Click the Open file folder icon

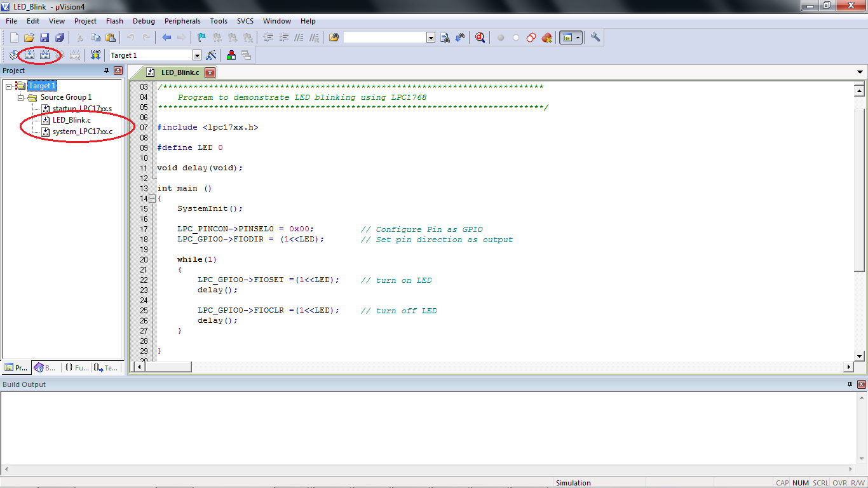point(29,37)
